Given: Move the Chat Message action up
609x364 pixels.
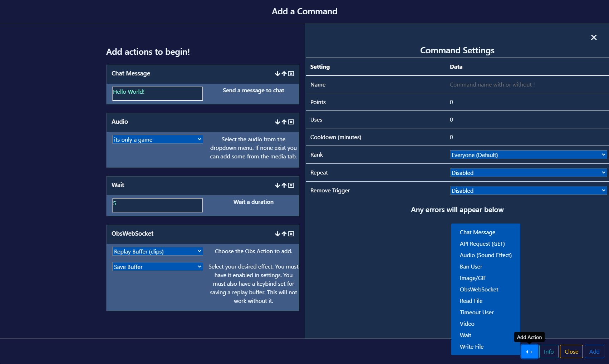Looking at the screenshot, I should (x=284, y=74).
